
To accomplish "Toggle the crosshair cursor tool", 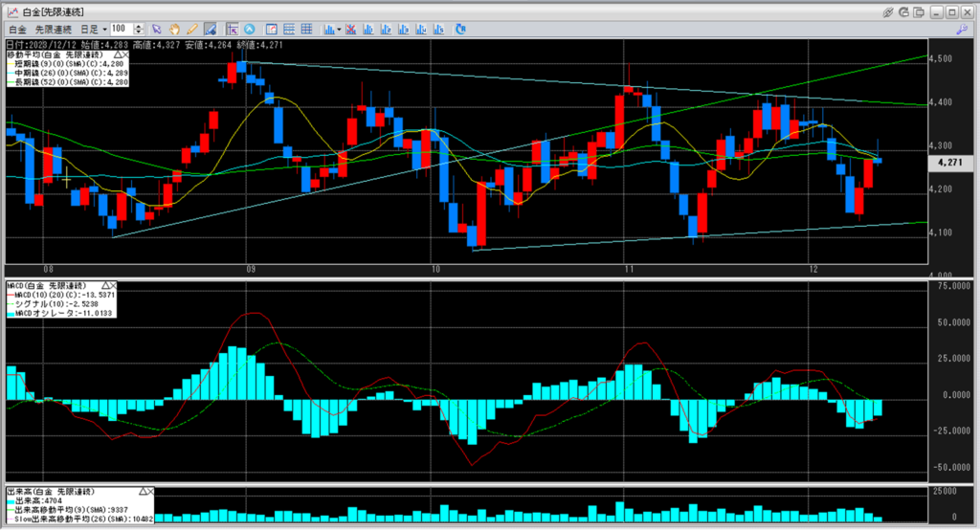I will pyautogui.click(x=233, y=29).
